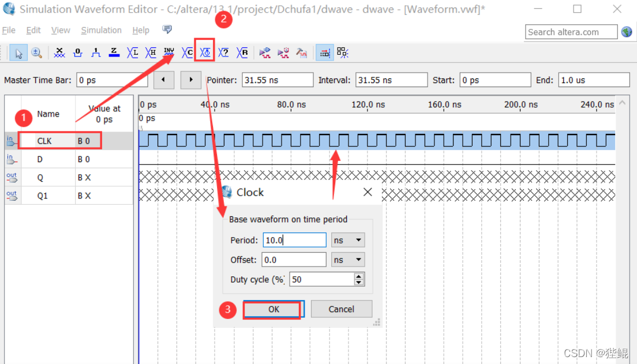Increase the Duty cycle value
This screenshot has width=637, height=364.
[359, 276]
